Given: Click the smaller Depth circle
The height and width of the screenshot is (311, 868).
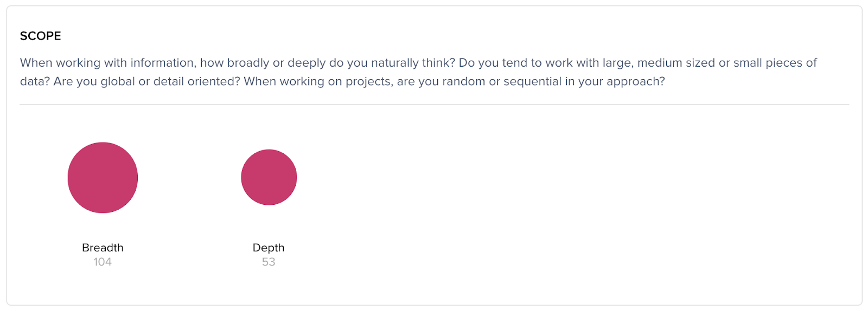Looking at the screenshot, I should tap(269, 177).
